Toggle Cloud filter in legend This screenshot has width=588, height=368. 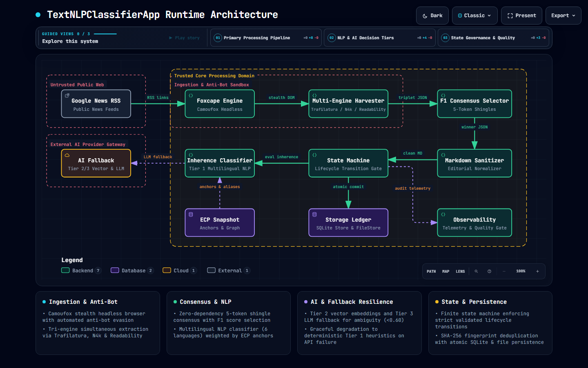[x=180, y=271]
